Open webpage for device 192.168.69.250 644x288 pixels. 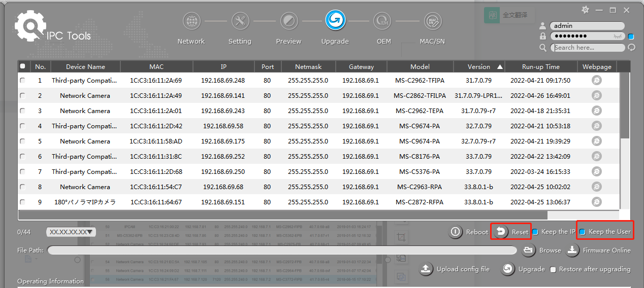[597, 171]
